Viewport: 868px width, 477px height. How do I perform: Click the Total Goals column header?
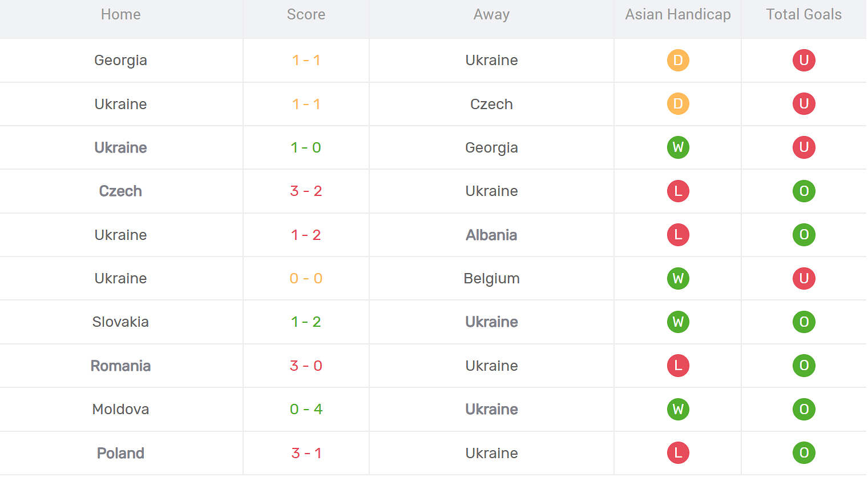coord(804,15)
